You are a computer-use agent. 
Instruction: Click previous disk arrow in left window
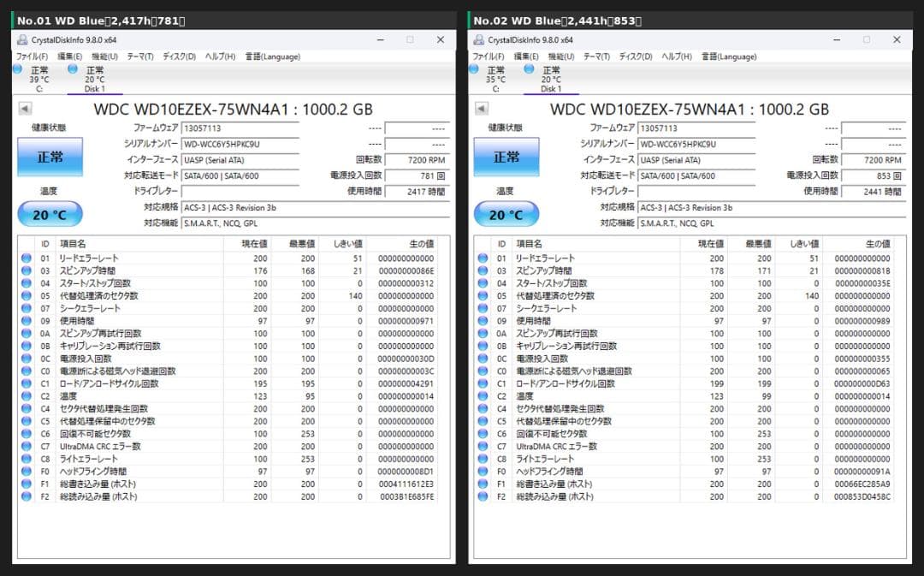click(25, 109)
